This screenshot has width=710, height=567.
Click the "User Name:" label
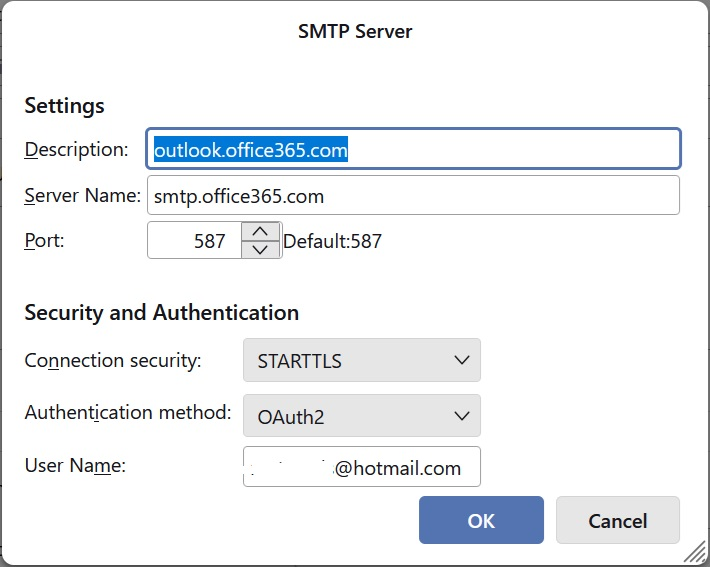point(75,465)
